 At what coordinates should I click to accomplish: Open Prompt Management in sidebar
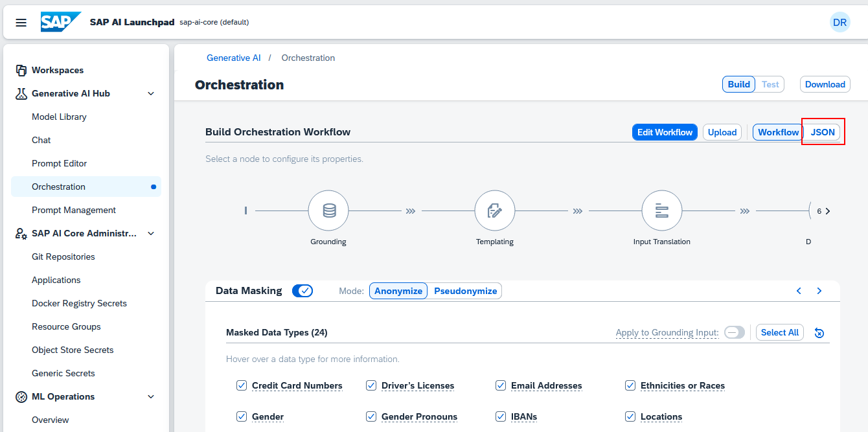click(x=86, y=210)
